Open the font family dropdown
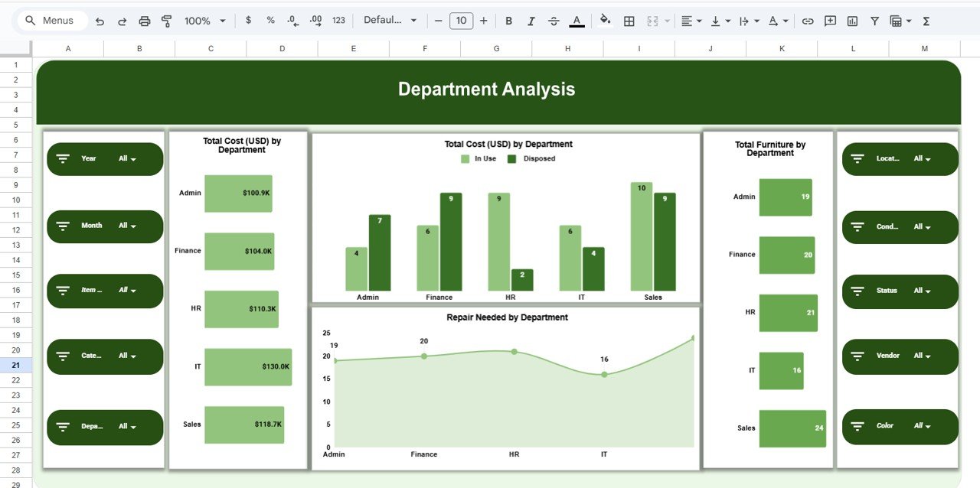The height and width of the screenshot is (488, 980). 390,21
